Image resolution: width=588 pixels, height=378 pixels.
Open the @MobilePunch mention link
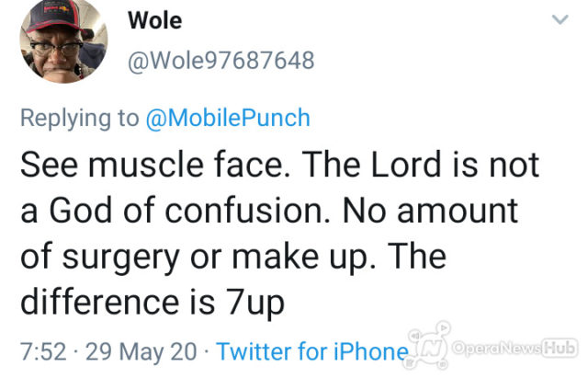(231, 118)
